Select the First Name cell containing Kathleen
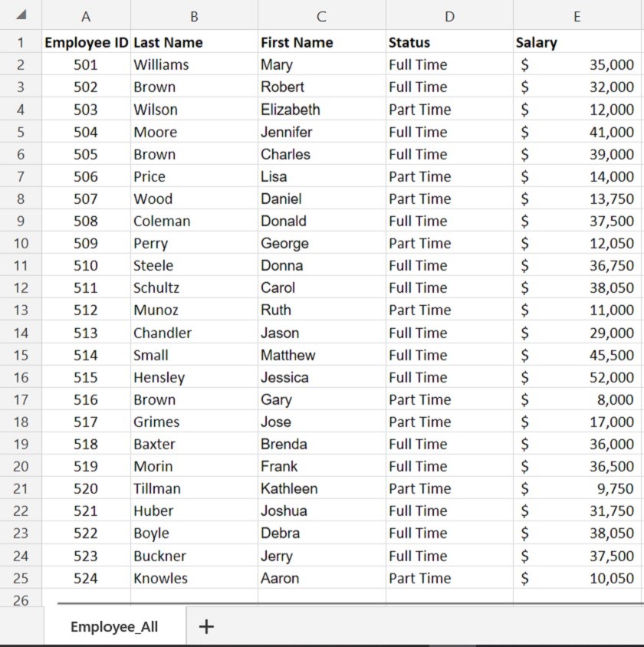 (x=321, y=488)
